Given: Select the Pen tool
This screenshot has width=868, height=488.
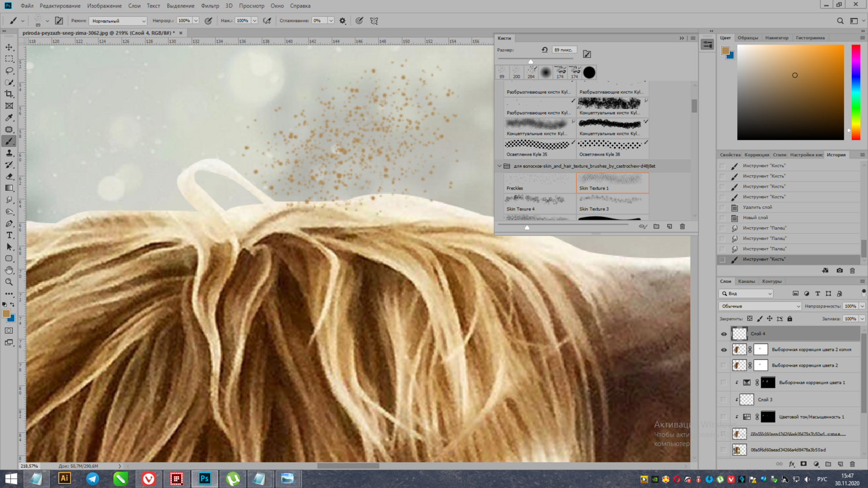Looking at the screenshot, I should click(9, 224).
